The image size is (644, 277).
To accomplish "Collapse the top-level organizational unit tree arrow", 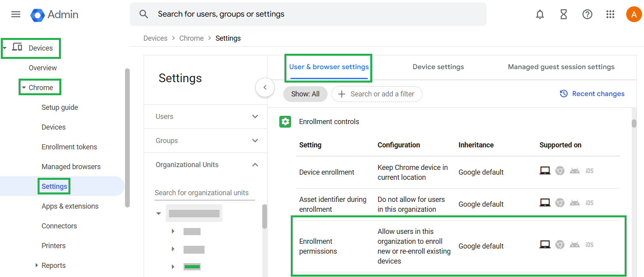I will 159,213.
